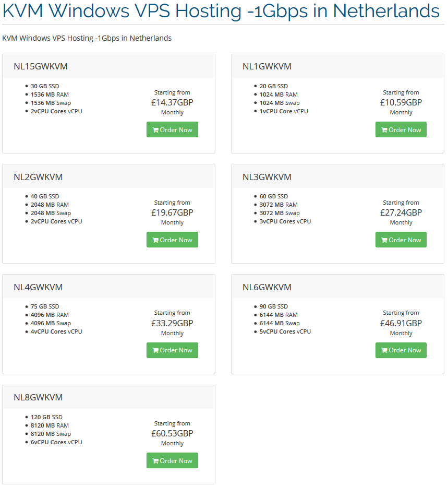Click the 3vCPU Cores vCPU spec line

285,221
